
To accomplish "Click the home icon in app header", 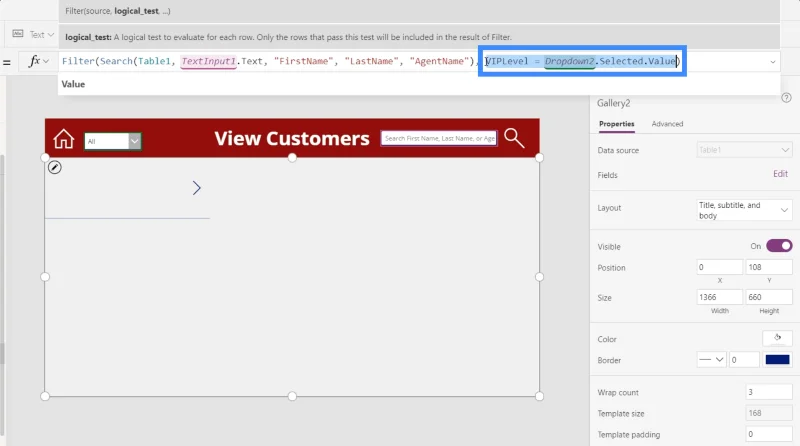I will click(x=64, y=139).
